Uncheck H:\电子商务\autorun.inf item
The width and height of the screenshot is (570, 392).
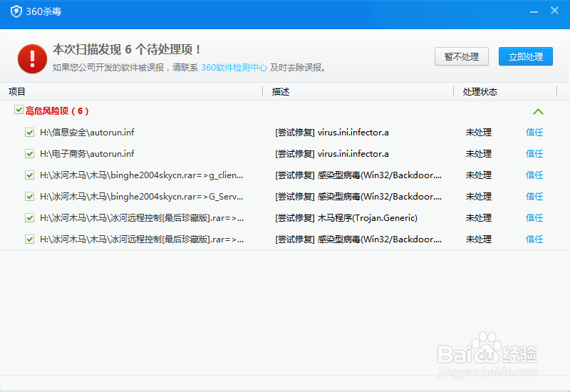pyautogui.click(x=30, y=154)
